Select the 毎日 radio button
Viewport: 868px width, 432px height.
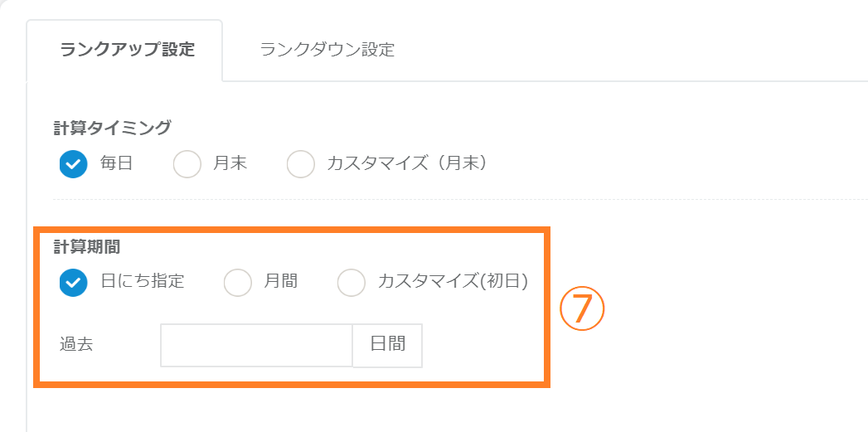point(74,164)
